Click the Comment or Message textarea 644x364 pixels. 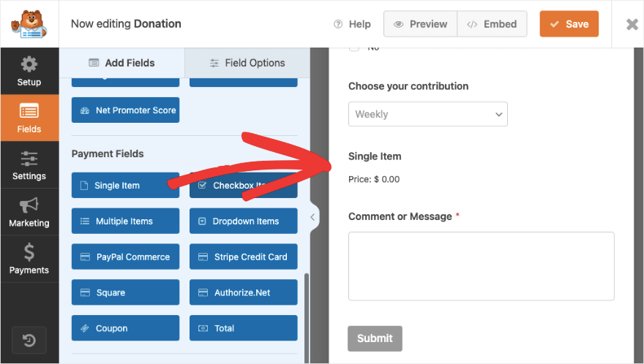coord(482,266)
